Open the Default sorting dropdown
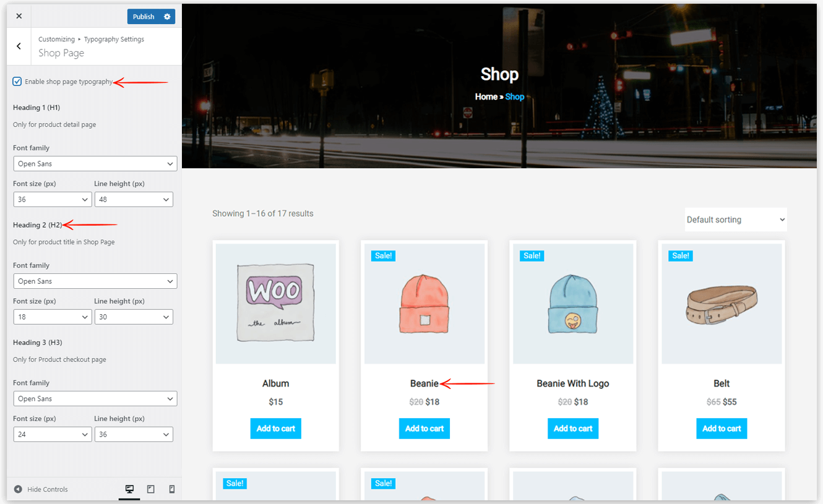The image size is (823, 504). 736,220
